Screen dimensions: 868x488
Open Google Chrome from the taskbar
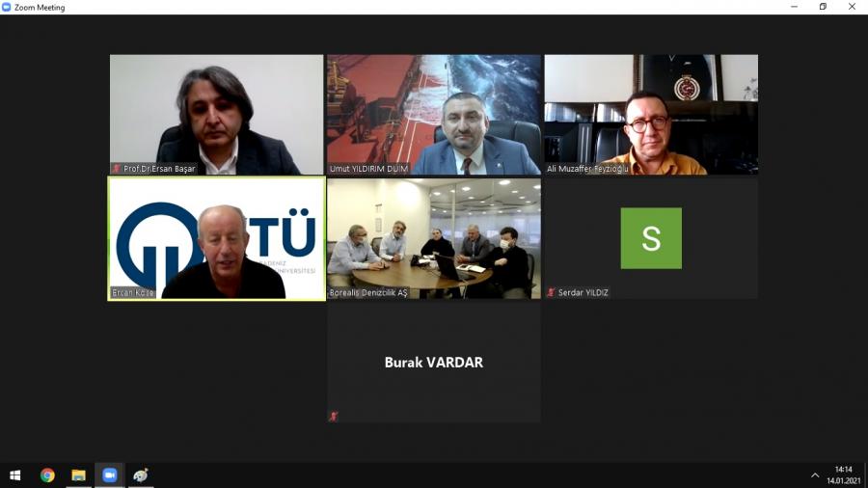click(x=47, y=475)
